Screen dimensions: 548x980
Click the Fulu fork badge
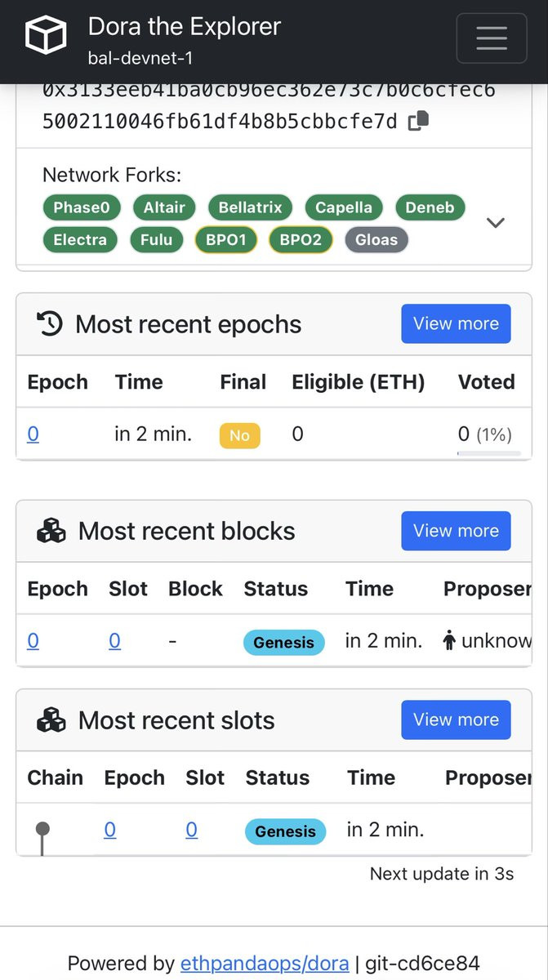click(157, 239)
